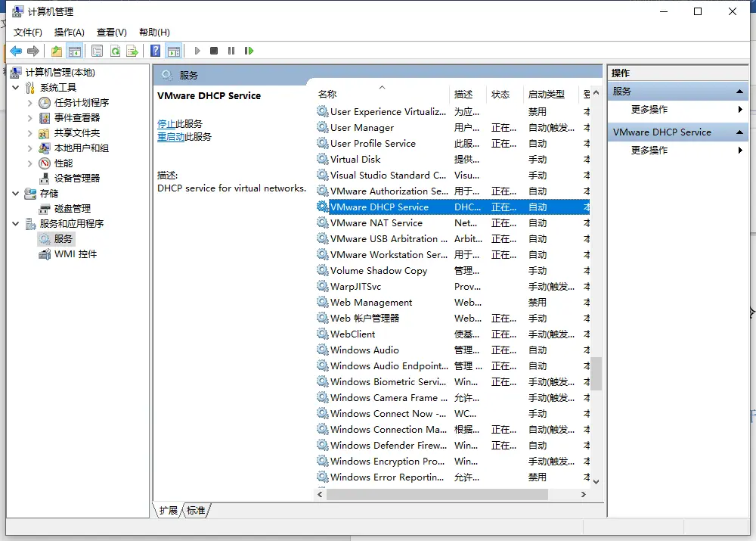The height and width of the screenshot is (541, 756).
Task: Toggle the show/hide console tree icon
Action: click(x=75, y=51)
